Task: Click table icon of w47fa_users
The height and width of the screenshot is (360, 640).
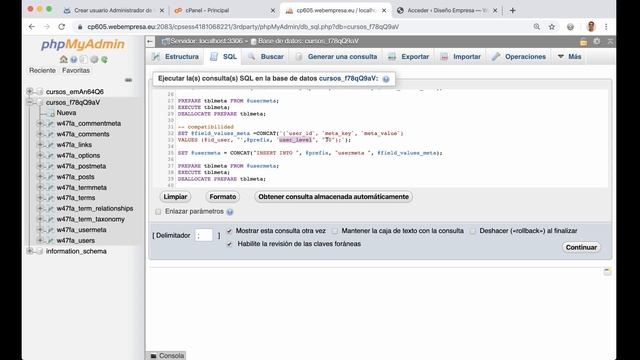Action: (51, 240)
